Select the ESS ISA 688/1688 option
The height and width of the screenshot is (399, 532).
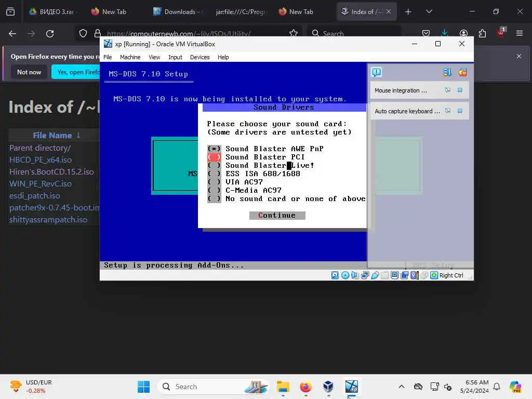point(254,174)
